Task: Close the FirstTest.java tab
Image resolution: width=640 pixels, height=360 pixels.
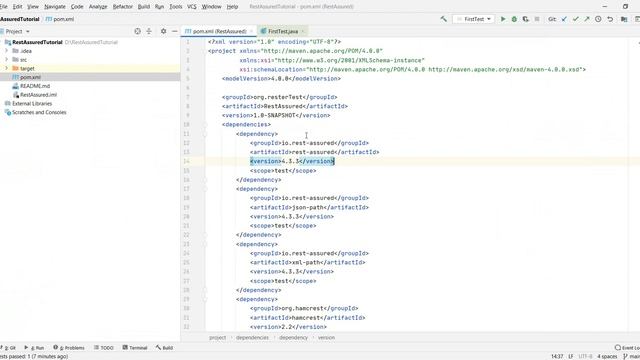Action: click(x=303, y=31)
